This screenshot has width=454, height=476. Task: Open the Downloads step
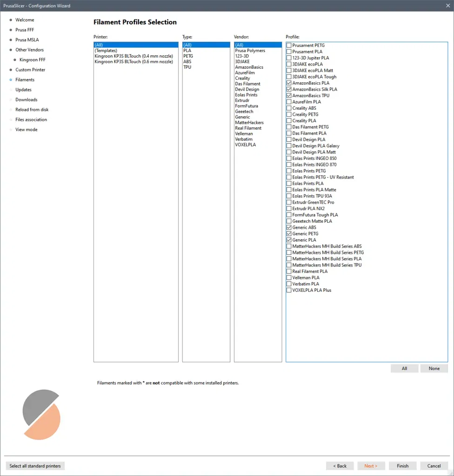27,99
